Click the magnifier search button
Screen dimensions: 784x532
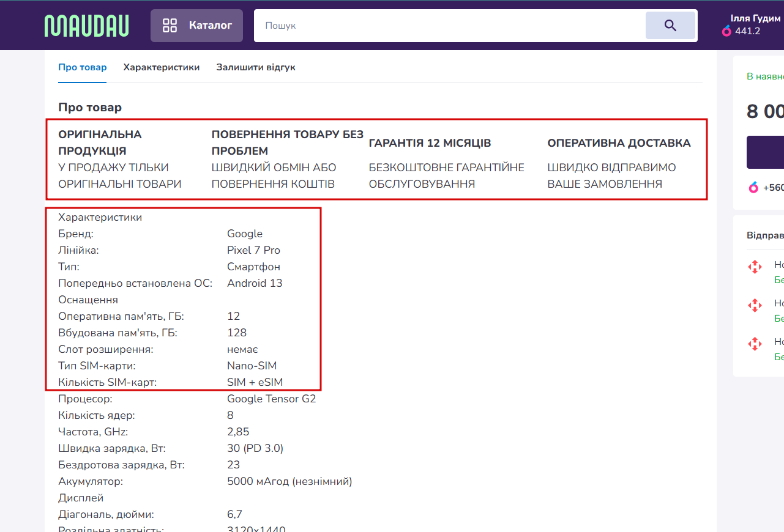670,26
